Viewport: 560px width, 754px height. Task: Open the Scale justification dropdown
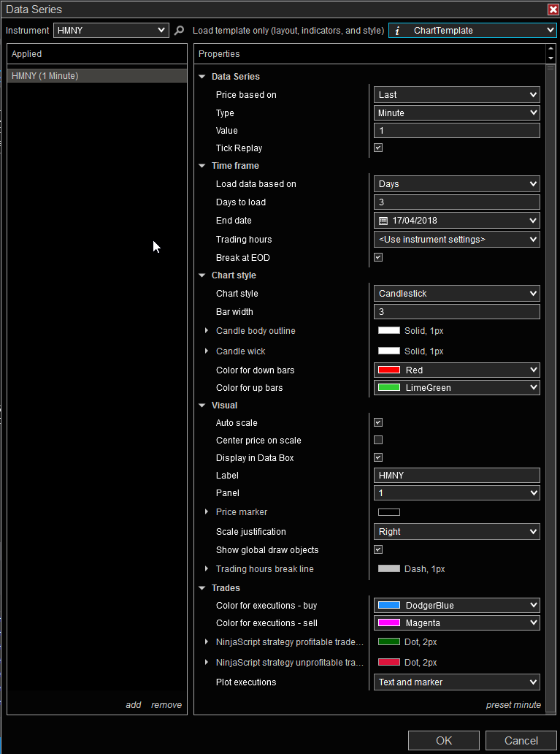coord(456,531)
